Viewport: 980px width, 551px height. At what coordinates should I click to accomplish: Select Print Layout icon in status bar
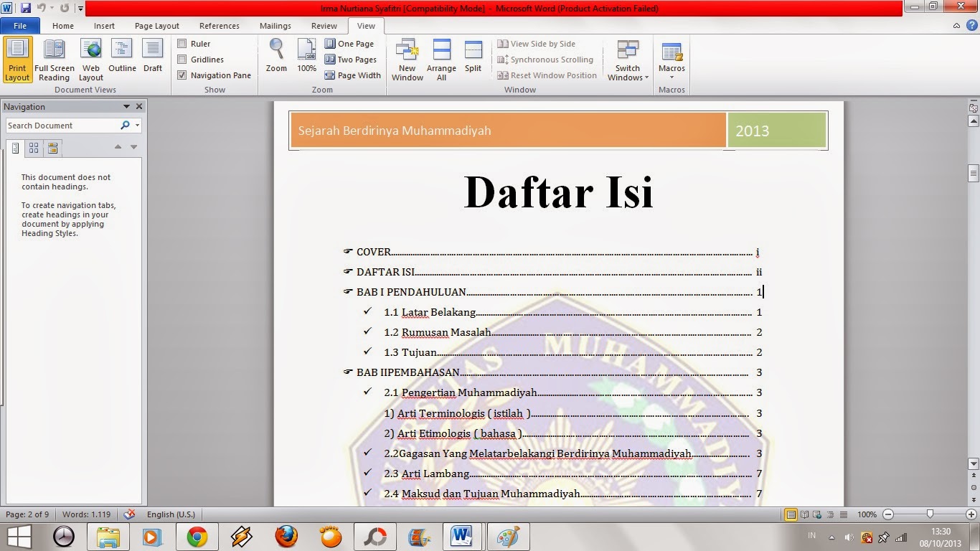tap(791, 514)
